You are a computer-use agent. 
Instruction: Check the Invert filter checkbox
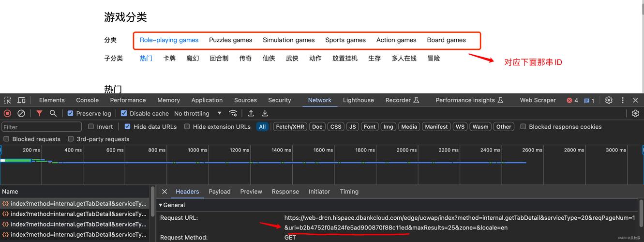point(91,126)
